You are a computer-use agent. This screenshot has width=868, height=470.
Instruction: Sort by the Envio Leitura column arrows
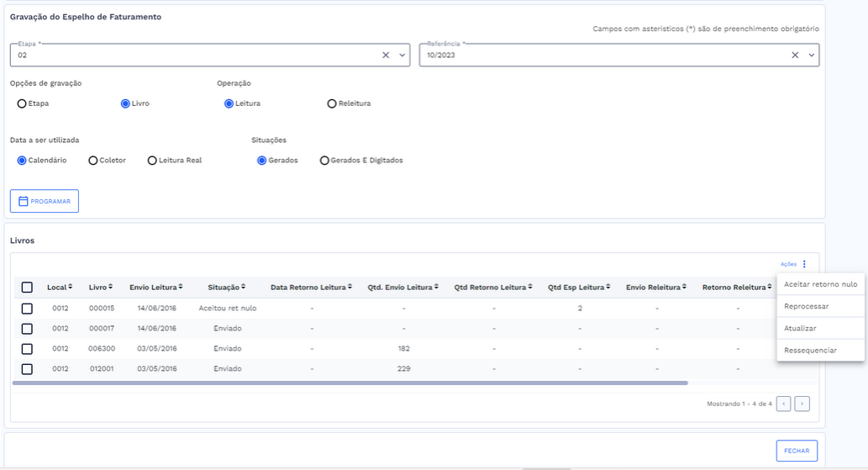coord(180,288)
